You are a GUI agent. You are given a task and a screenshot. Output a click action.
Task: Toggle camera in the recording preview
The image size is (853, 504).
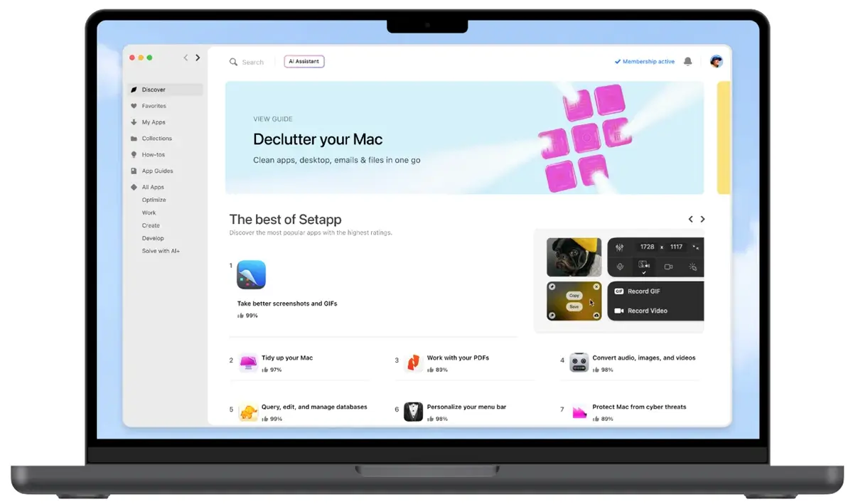click(668, 267)
